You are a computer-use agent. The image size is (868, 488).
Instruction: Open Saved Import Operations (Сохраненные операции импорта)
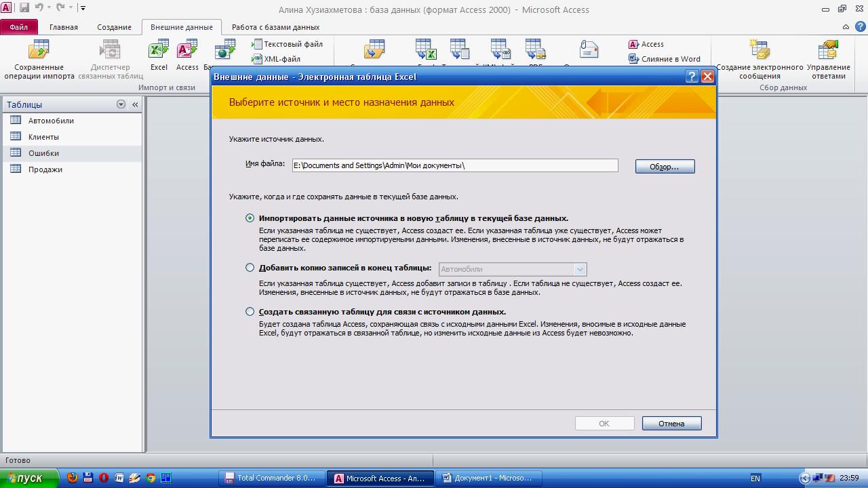tap(39, 59)
